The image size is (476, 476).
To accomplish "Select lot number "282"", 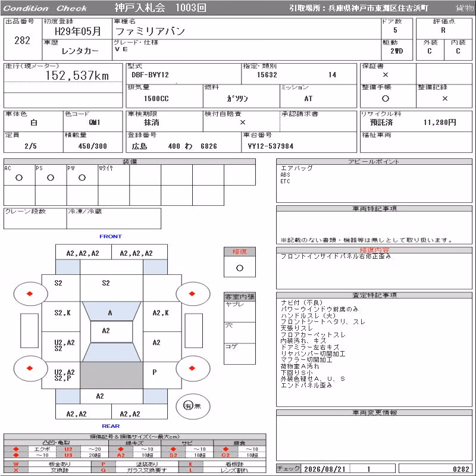I will pyautogui.click(x=22, y=40).
